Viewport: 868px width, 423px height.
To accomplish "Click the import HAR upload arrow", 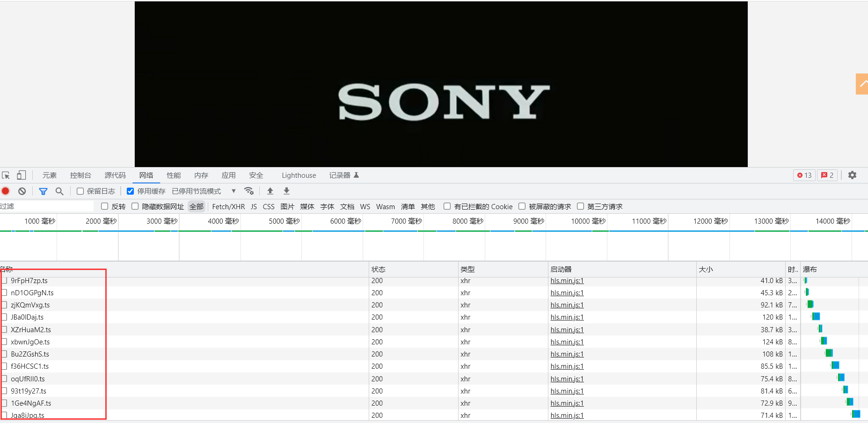I will click(270, 191).
